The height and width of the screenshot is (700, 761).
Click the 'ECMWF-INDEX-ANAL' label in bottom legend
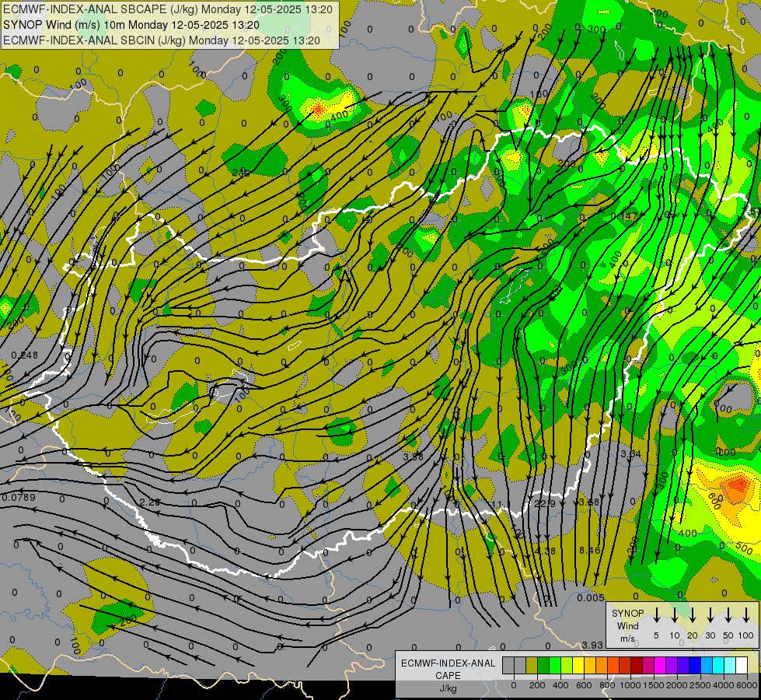(x=448, y=663)
